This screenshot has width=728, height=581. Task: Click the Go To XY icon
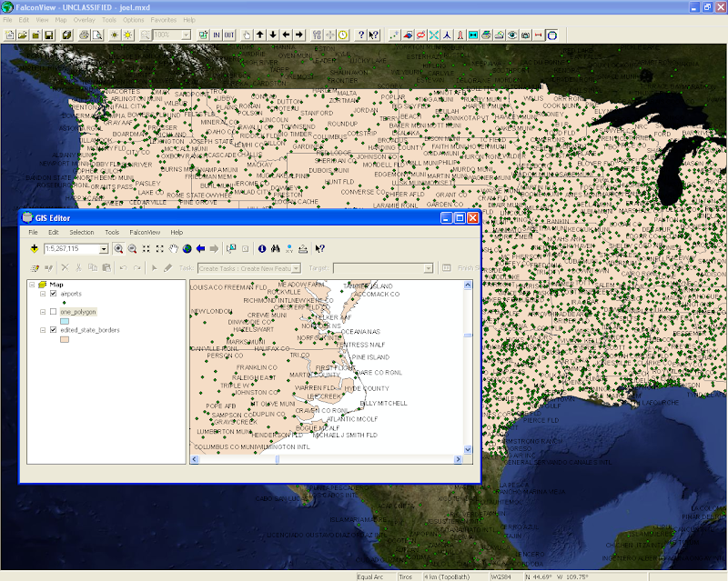point(289,249)
